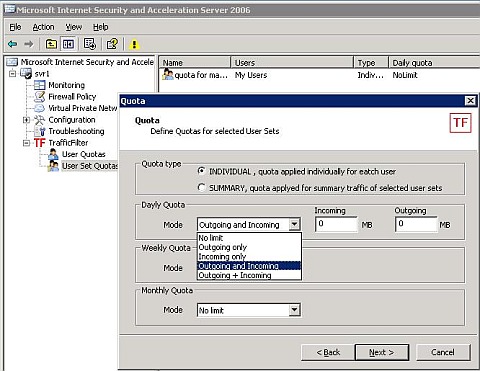Click the ISA Server root node icon
The width and height of the screenshot is (480, 371).
click(12, 62)
